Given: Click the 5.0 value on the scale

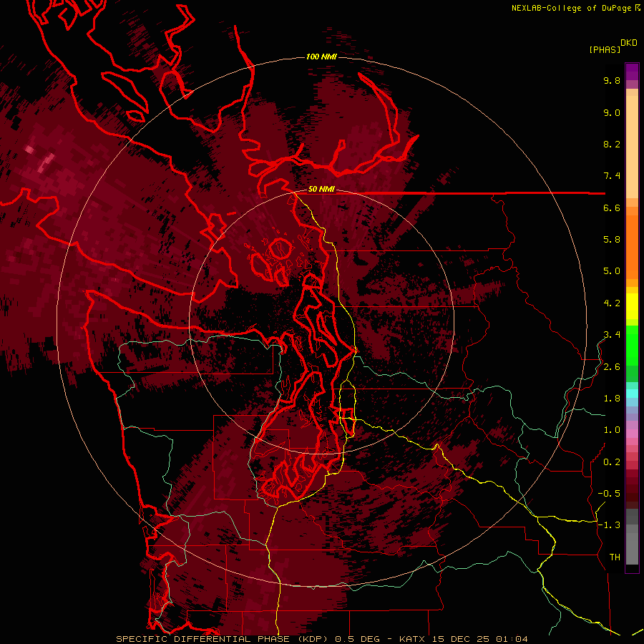Looking at the screenshot, I should pos(612,271).
